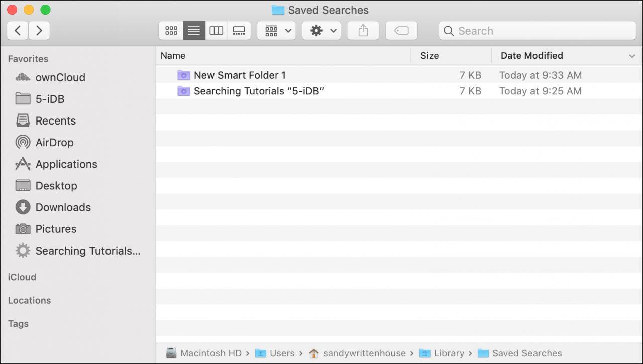Click the Share toolbar button
This screenshot has width=643, height=364.
coord(363,31)
